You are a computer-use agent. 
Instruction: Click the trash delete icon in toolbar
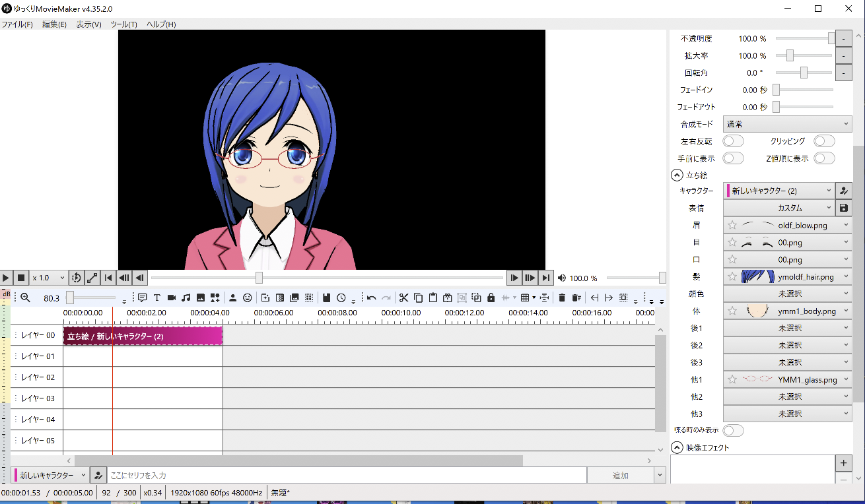click(562, 298)
